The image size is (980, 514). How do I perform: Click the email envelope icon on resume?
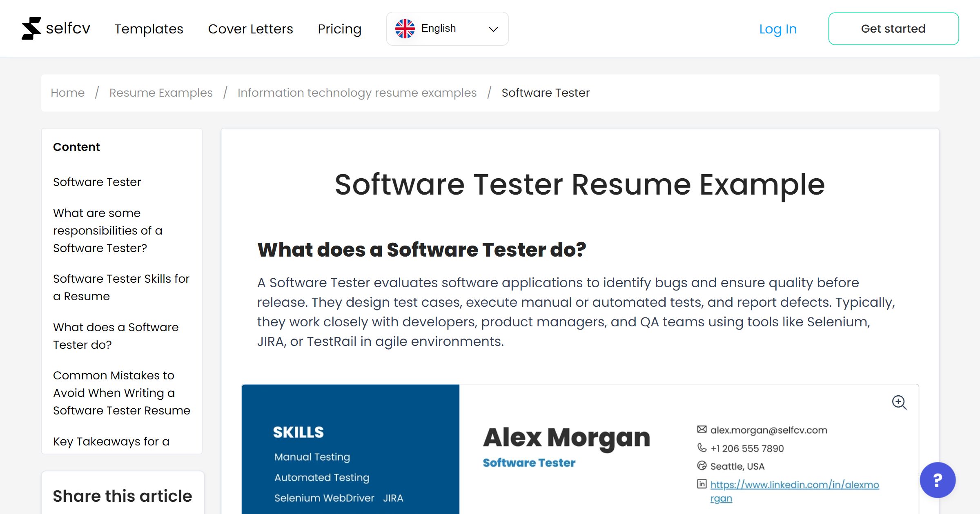coord(702,430)
